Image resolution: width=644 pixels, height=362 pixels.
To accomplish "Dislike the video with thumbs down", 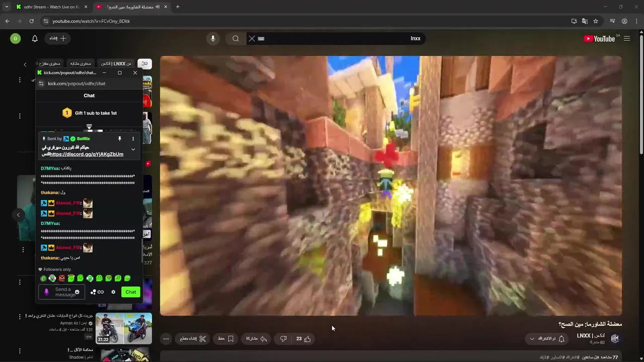I will 283,339.
